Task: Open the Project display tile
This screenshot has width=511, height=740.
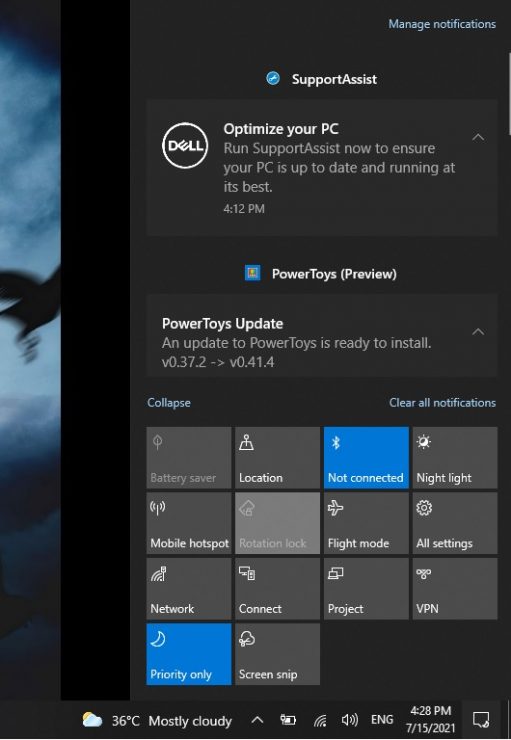Action: (x=366, y=589)
